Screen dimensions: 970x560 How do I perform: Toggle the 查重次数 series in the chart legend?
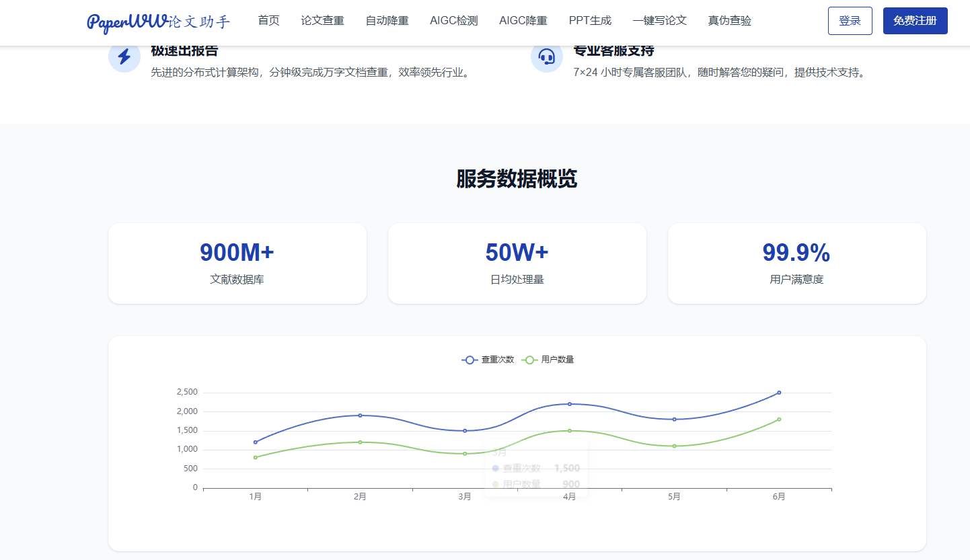coord(488,360)
